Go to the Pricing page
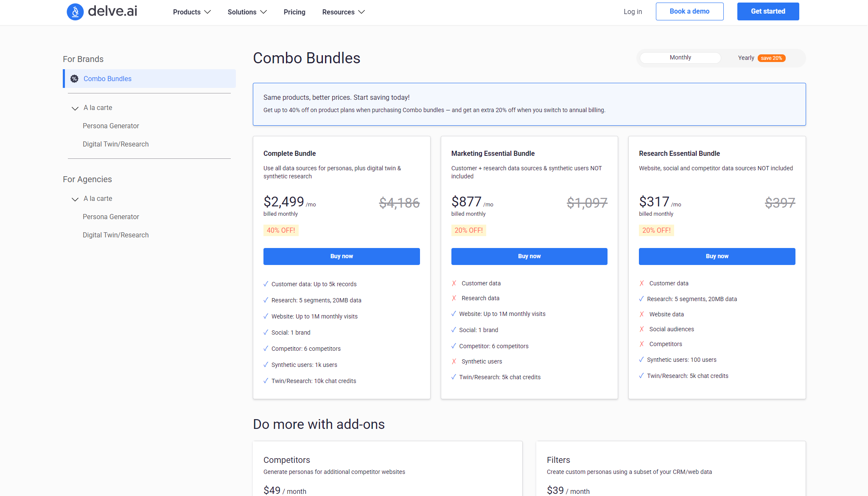Screen dimensions: 868x496 click(294, 12)
